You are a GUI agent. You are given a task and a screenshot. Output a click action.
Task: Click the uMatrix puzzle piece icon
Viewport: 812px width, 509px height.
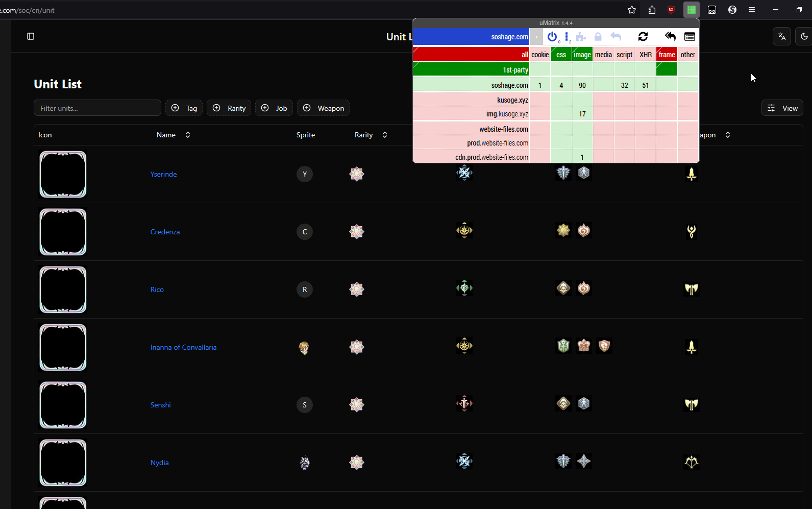(x=581, y=37)
